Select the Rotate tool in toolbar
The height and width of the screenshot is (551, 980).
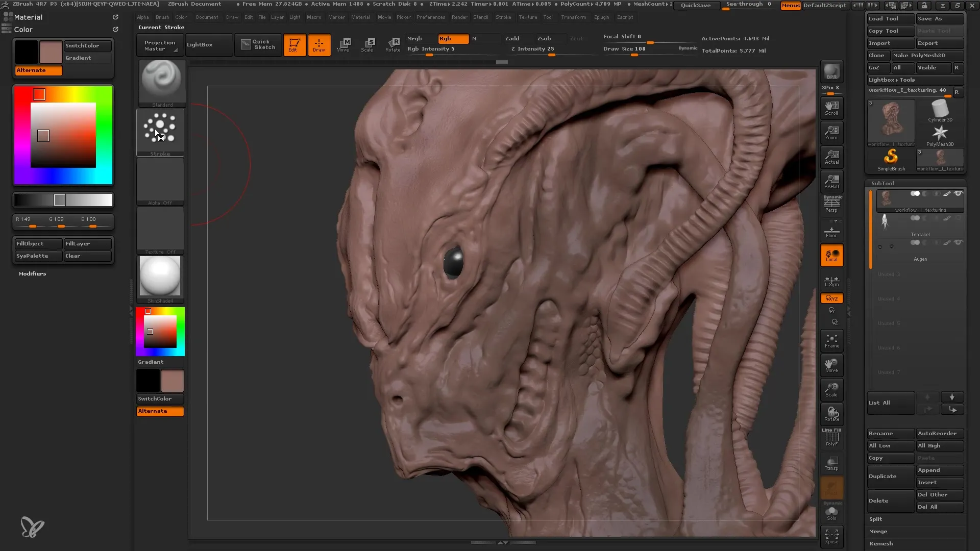(393, 44)
